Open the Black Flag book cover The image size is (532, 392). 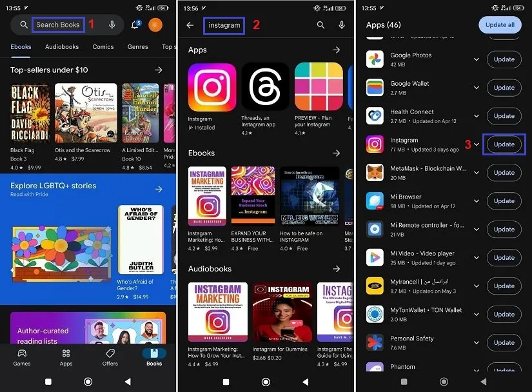[x=30, y=113]
